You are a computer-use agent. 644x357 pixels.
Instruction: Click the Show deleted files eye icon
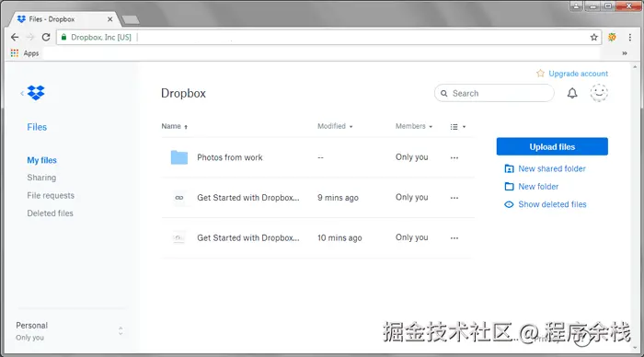tap(509, 204)
